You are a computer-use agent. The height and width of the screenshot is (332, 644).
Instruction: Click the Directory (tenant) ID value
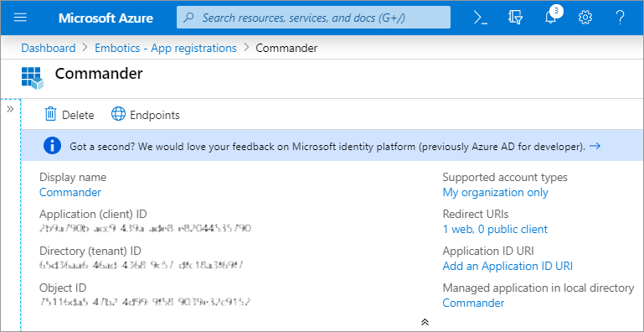pyautogui.click(x=141, y=266)
